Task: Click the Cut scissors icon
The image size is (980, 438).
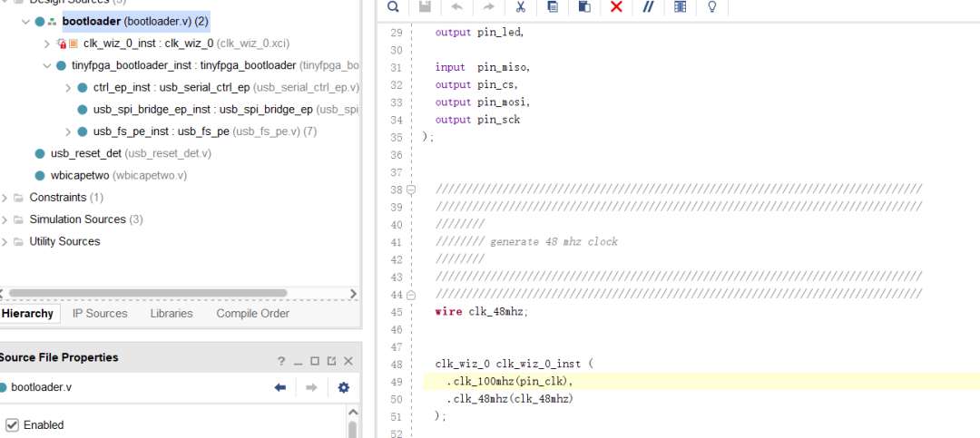Action: 520,7
